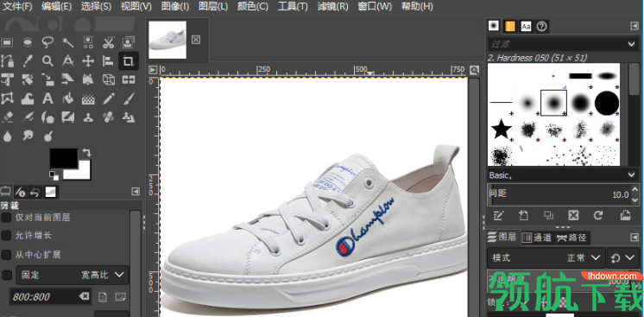Click the refresh brushes button

tap(598, 215)
